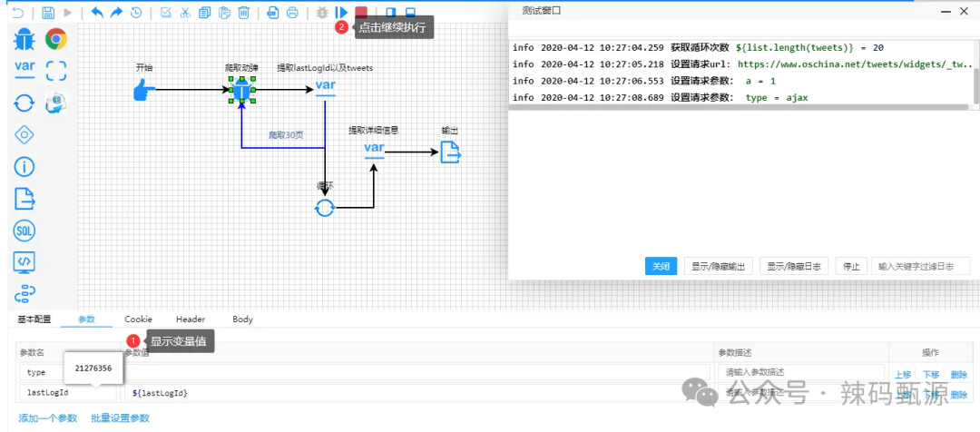Focus the log keyword filter input
Image resolution: width=980 pixels, height=432 pixels.
pos(921,266)
